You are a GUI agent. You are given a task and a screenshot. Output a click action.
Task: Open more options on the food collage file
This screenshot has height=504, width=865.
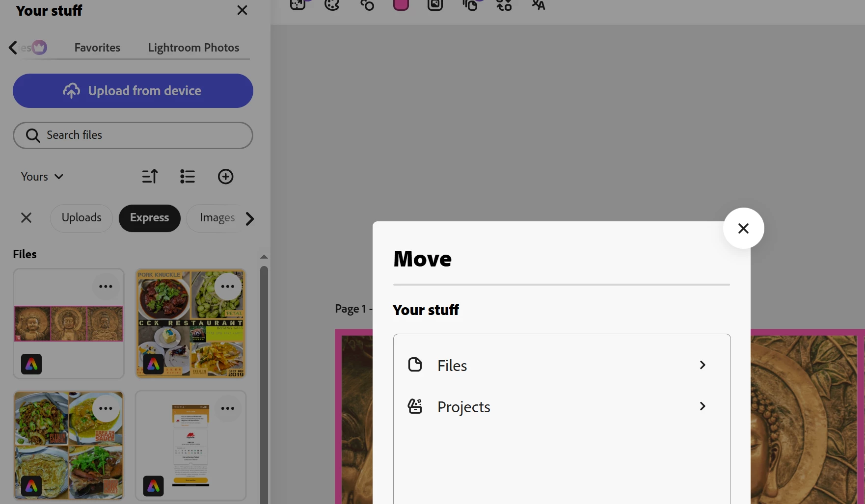pyautogui.click(x=106, y=408)
